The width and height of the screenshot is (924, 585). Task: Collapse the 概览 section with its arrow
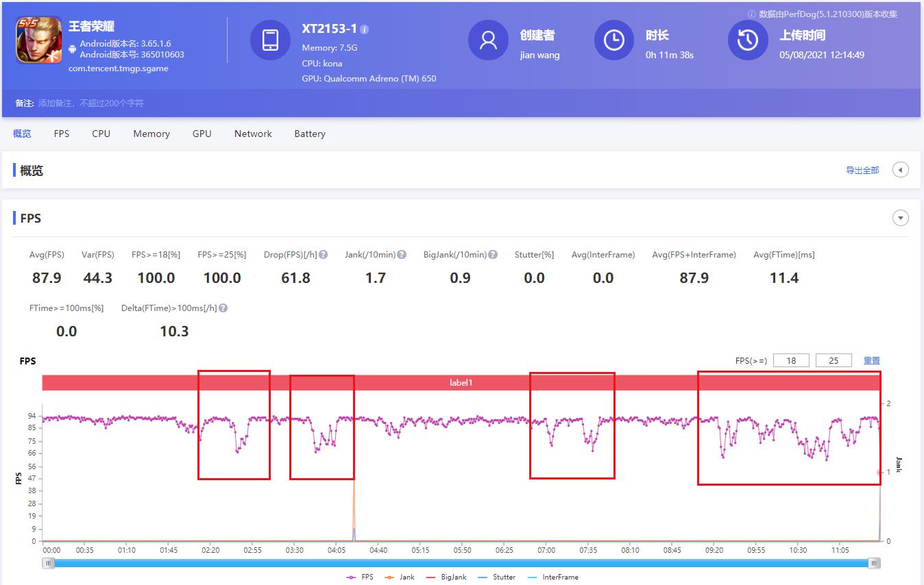pos(900,169)
